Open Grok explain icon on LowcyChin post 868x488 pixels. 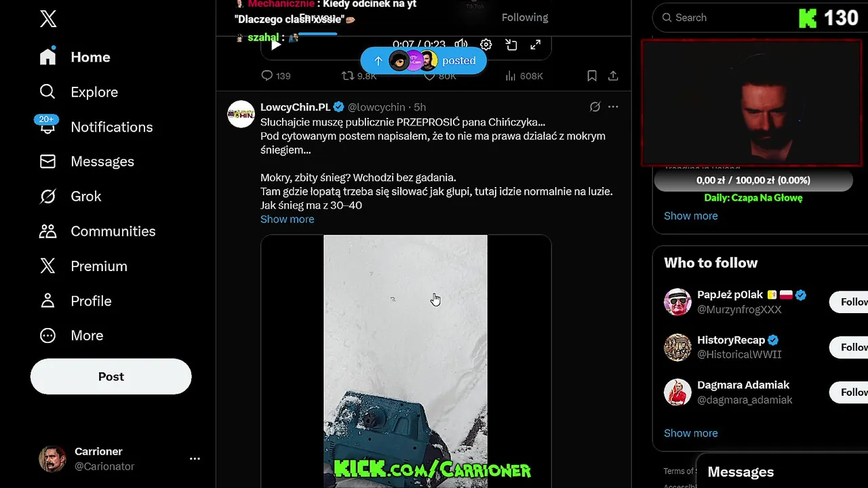click(595, 107)
